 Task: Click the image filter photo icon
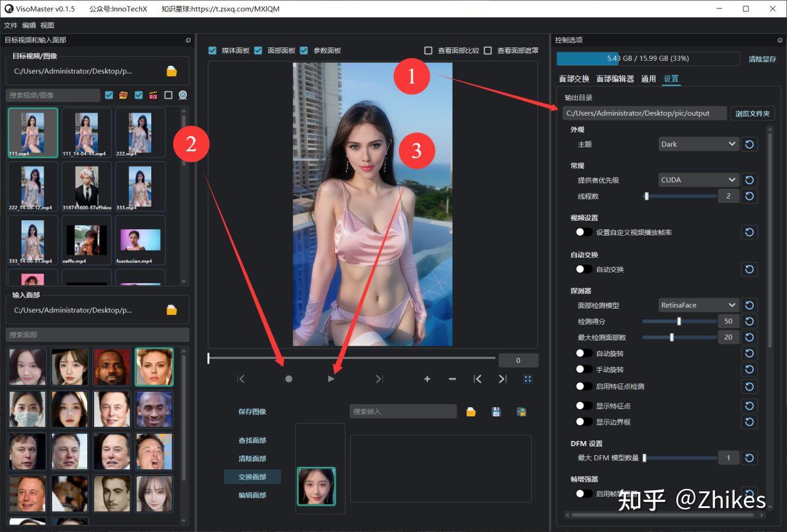tap(123, 95)
